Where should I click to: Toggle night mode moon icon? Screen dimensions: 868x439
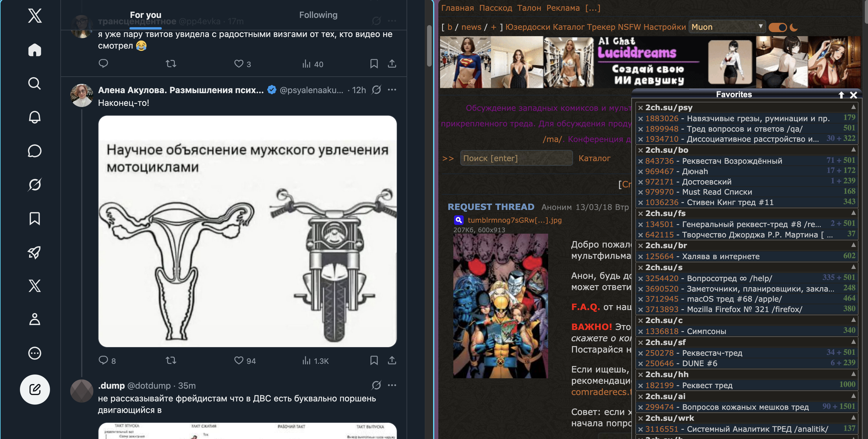click(794, 27)
